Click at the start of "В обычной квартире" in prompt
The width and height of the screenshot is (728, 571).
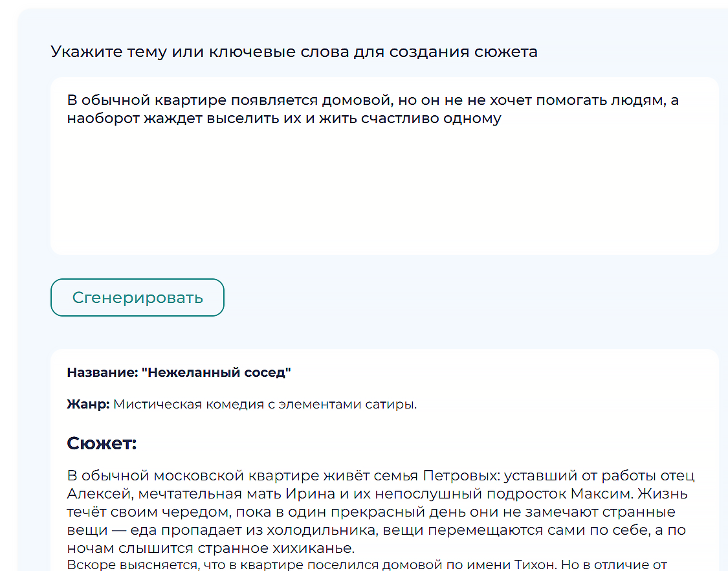coord(69,100)
